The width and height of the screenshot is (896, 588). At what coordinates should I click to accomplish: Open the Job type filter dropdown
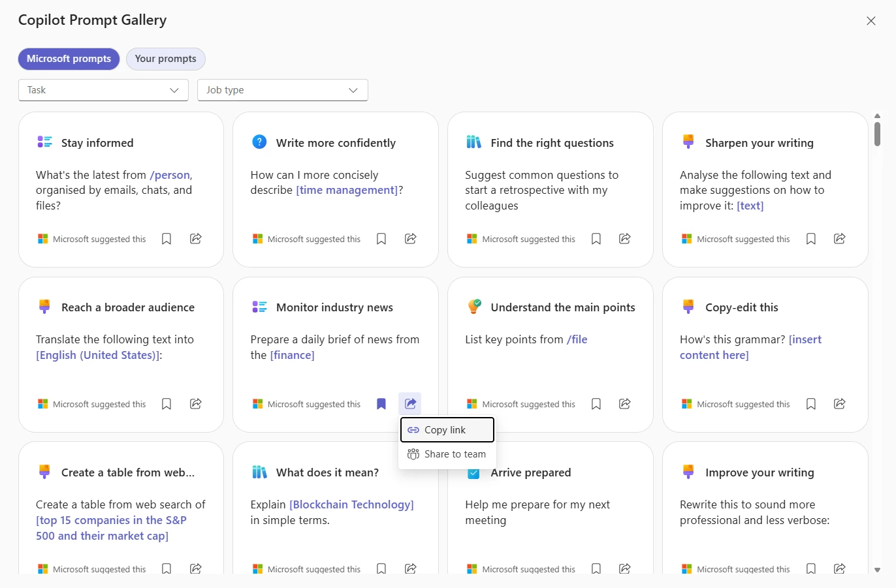pos(283,90)
